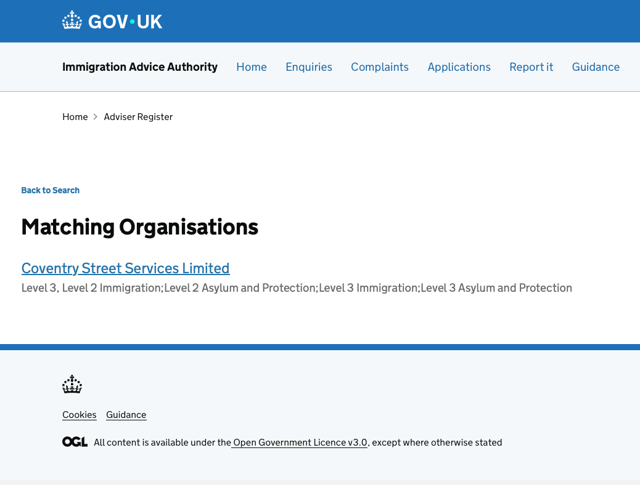Open the Guidance navigation item in header
This screenshot has width=640, height=485.
coord(596,67)
